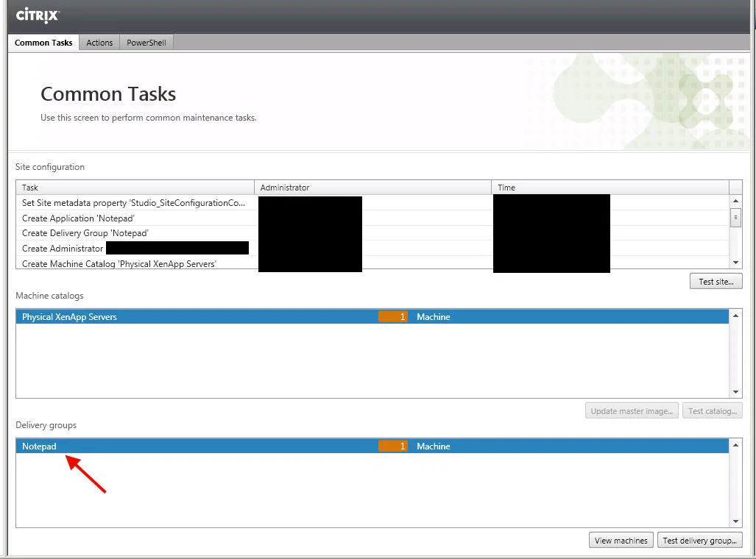Click the Test catalog button

[x=712, y=411]
